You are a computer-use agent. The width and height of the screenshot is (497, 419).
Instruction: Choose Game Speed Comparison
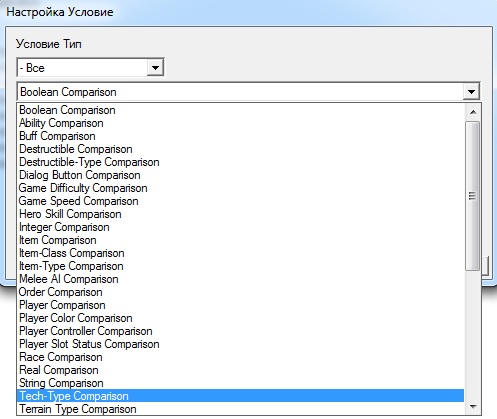click(240, 201)
